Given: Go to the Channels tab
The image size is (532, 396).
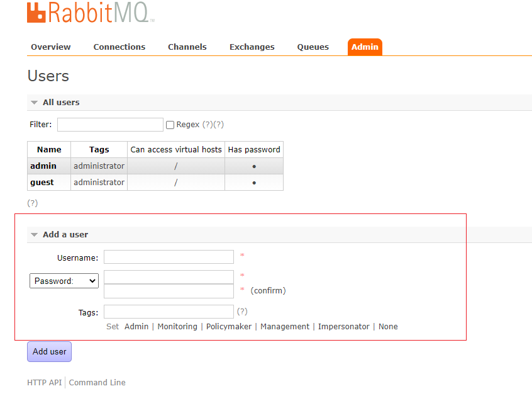Looking at the screenshot, I should pos(187,47).
